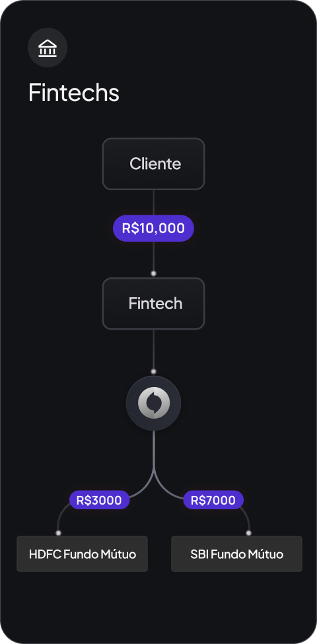Image resolution: width=317 pixels, height=644 pixels.
Task: Click the R$10,000 amount badge
Action: (x=153, y=228)
